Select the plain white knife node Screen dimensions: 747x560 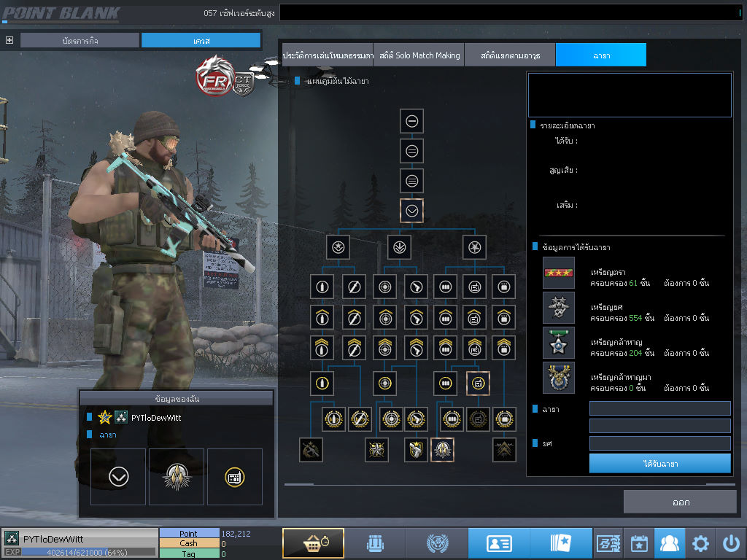pos(354,287)
